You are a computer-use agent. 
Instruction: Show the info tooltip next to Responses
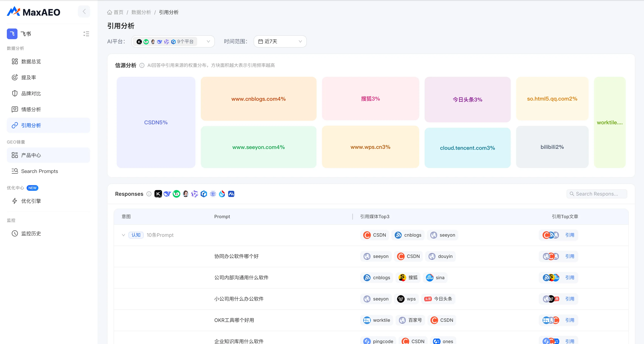pyautogui.click(x=149, y=194)
